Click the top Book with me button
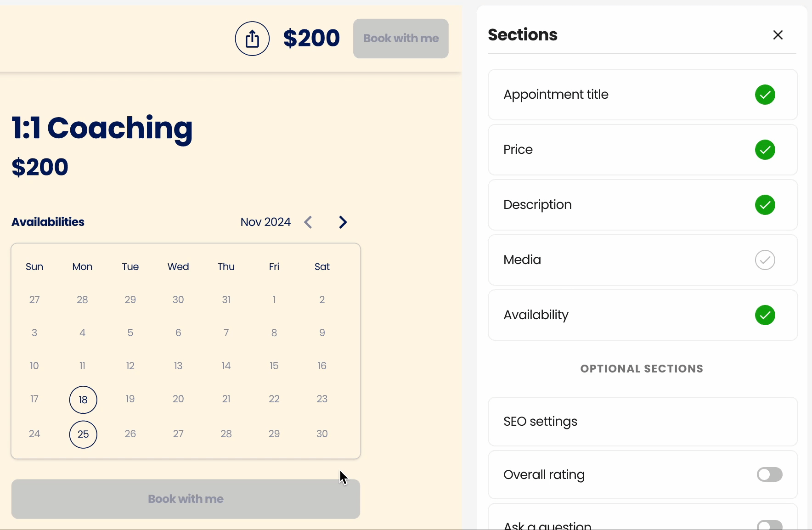This screenshot has width=812, height=530. [400, 39]
